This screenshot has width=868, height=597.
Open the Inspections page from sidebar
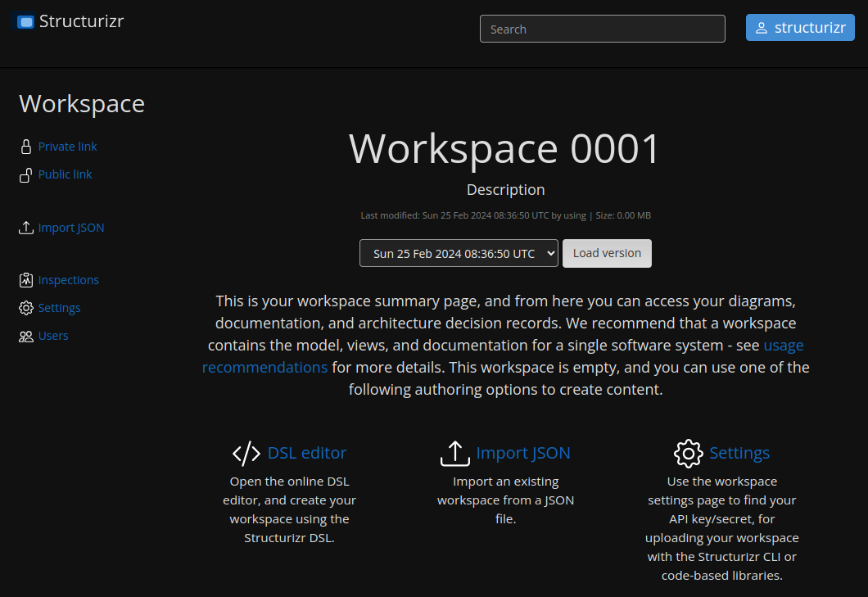pyautogui.click(x=68, y=279)
